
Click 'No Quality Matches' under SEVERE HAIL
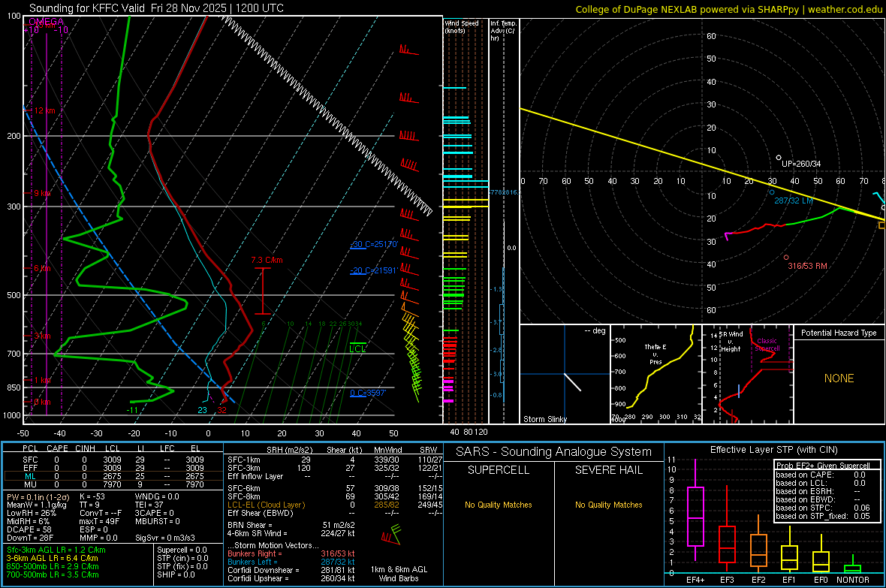point(608,505)
